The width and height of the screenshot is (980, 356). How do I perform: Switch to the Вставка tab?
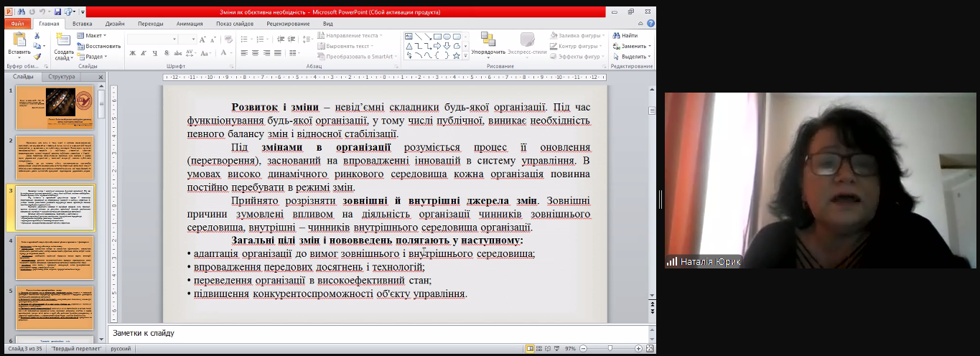coord(82,24)
